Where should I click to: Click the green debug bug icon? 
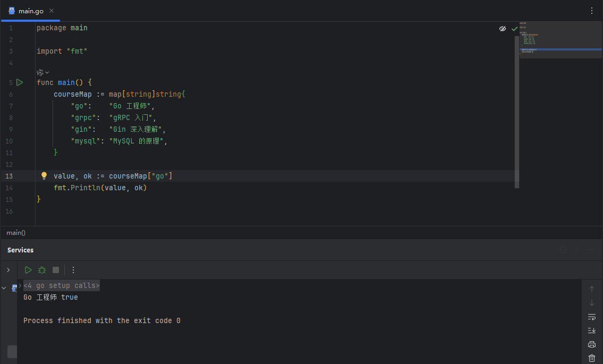click(x=42, y=270)
